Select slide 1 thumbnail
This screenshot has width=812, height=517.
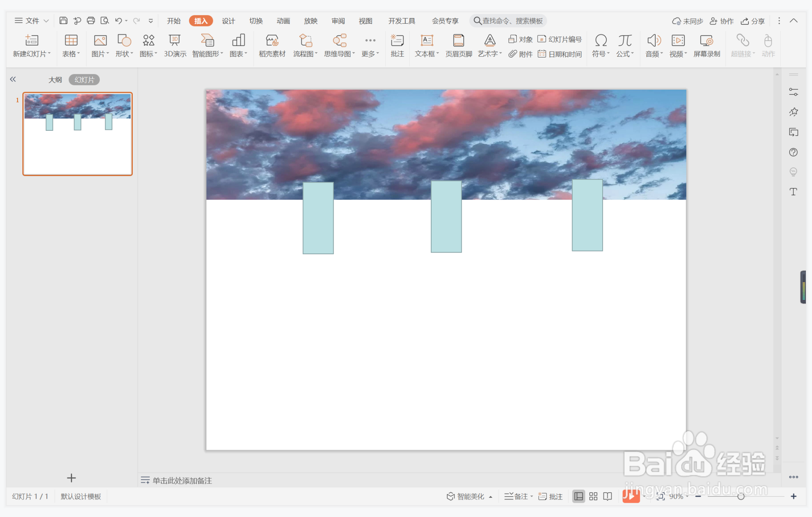(x=77, y=134)
